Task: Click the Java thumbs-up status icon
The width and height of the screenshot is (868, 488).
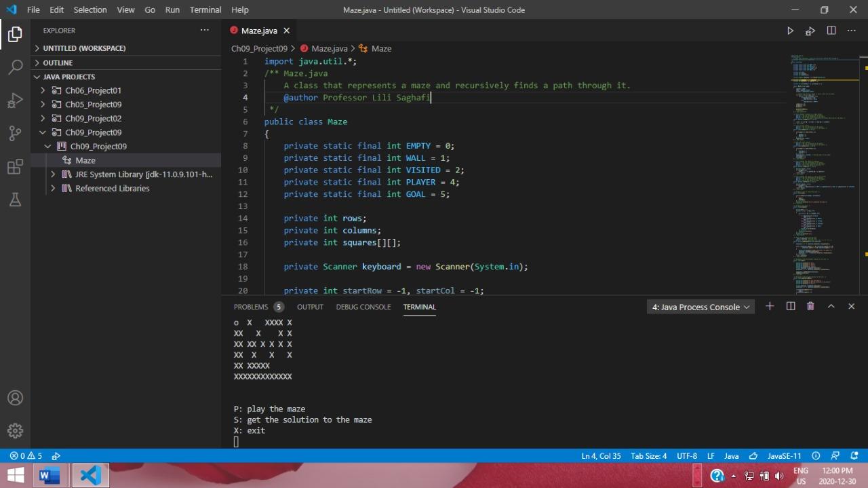Action: (753, 456)
